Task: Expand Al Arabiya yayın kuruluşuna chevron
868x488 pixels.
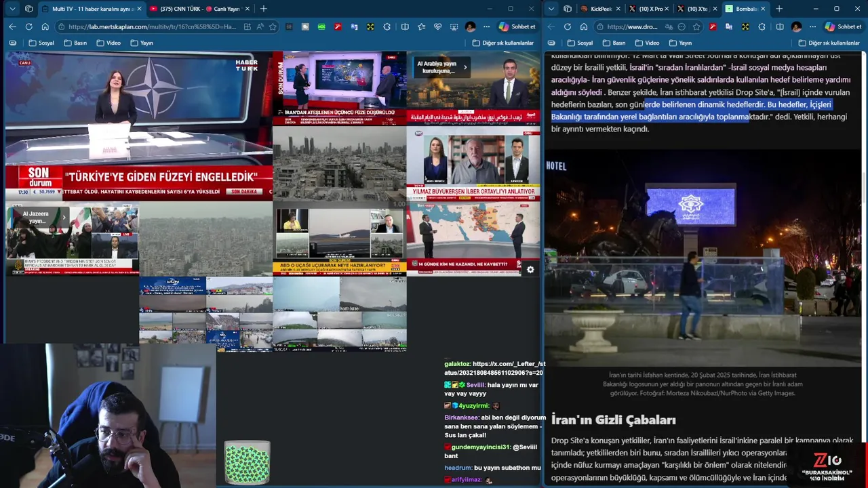Action: tap(465, 66)
